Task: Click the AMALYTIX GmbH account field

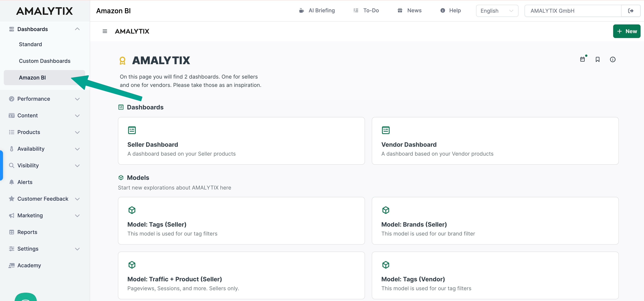Action: [572, 10]
